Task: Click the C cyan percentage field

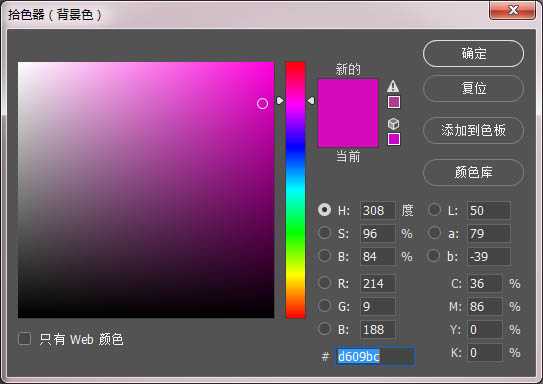Action: (x=485, y=283)
